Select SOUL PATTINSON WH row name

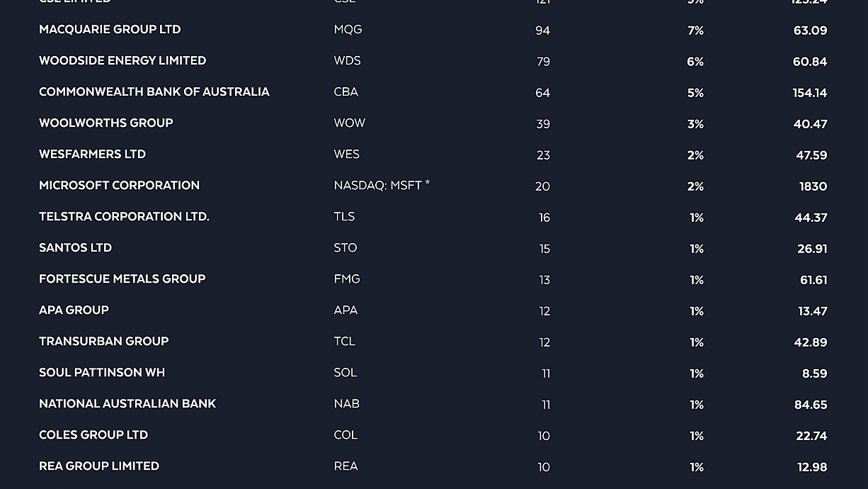click(x=102, y=373)
